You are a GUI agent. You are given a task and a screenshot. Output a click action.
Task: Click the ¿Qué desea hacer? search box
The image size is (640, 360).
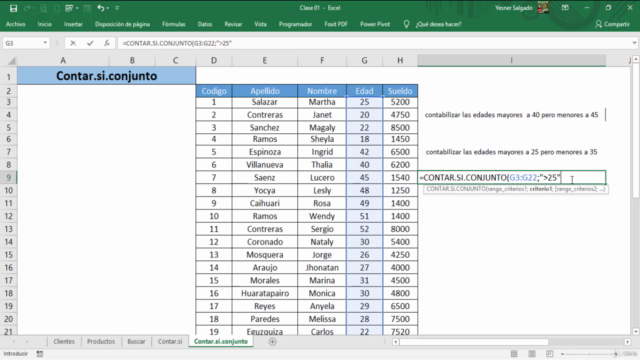click(438, 24)
